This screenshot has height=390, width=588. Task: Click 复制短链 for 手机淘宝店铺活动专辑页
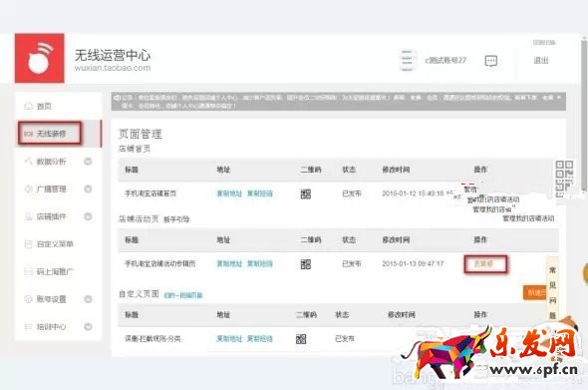259,264
